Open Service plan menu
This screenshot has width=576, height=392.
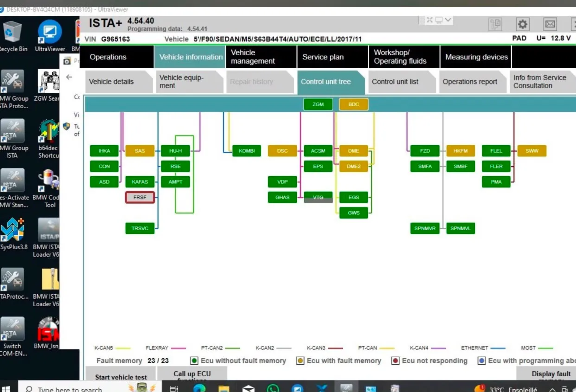click(x=333, y=57)
